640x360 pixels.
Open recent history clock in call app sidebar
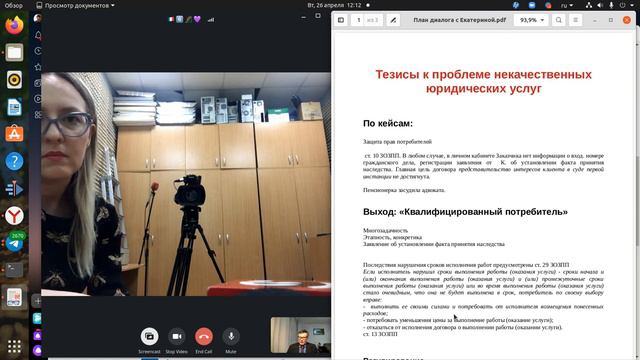click(x=38, y=51)
